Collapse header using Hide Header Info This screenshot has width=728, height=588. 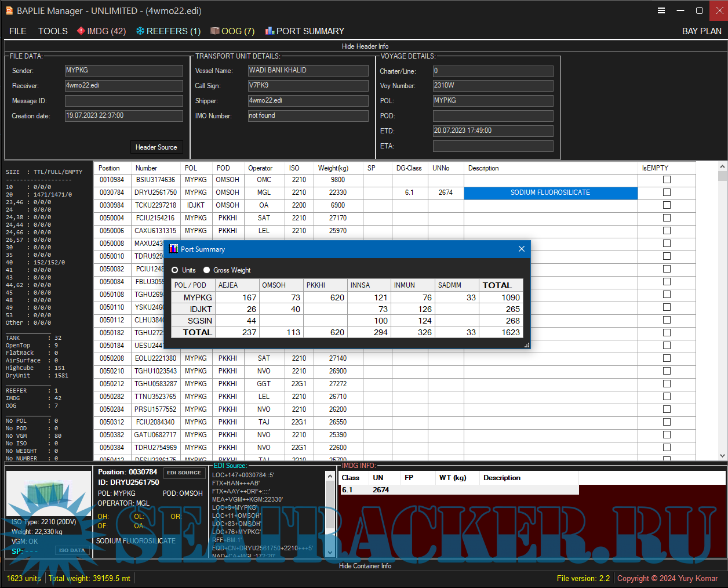pos(365,46)
